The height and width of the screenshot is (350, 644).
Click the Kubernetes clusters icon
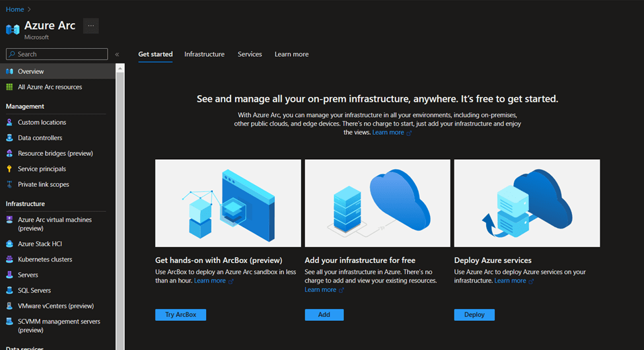(x=9, y=260)
